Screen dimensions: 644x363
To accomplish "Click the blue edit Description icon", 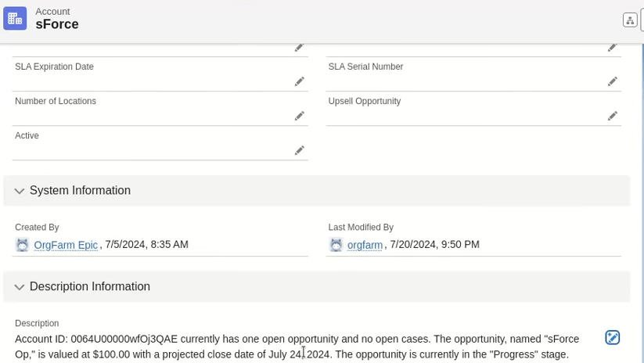I will [613, 337].
